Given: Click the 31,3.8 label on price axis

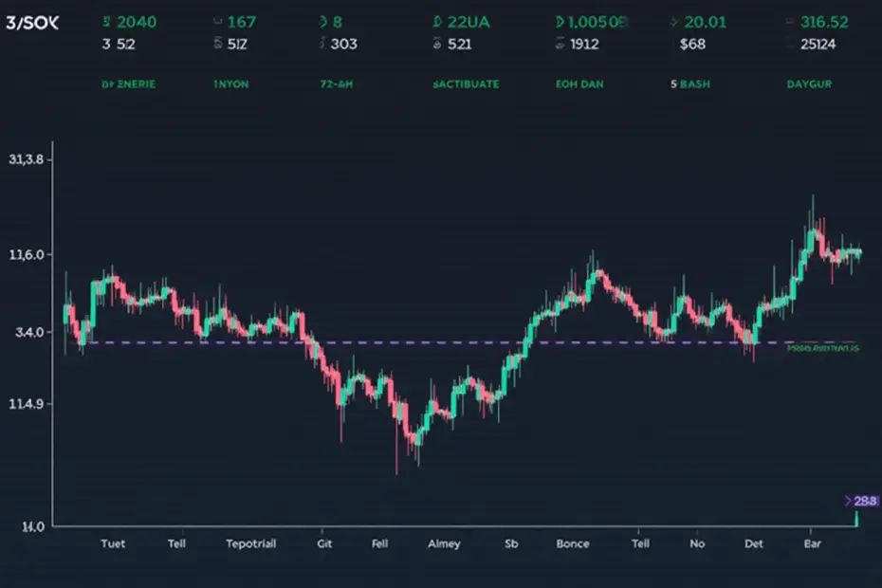Looking at the screenshot, I should (27, 159).
